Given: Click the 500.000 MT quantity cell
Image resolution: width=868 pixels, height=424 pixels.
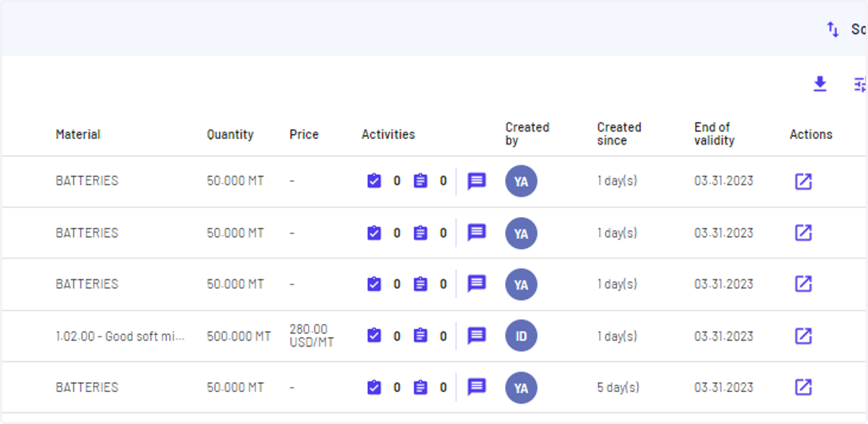Looking at the screenshot, I should 239,336.
